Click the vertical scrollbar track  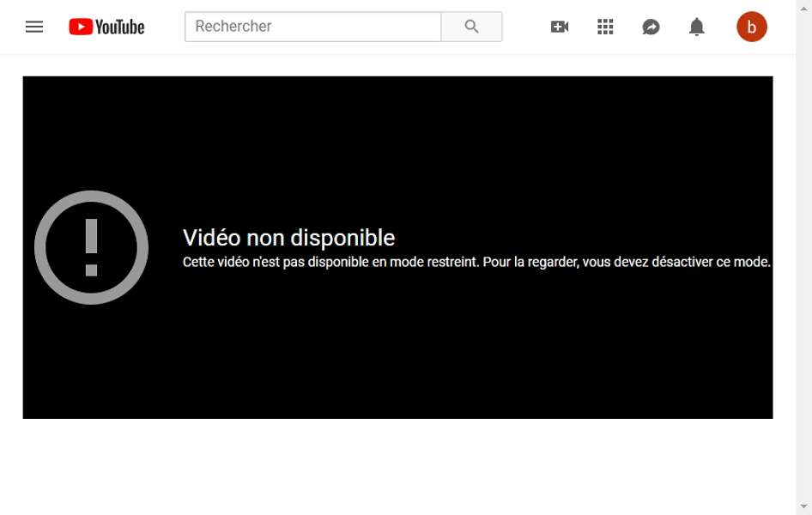pyautogui.click(x=803, y=257)
